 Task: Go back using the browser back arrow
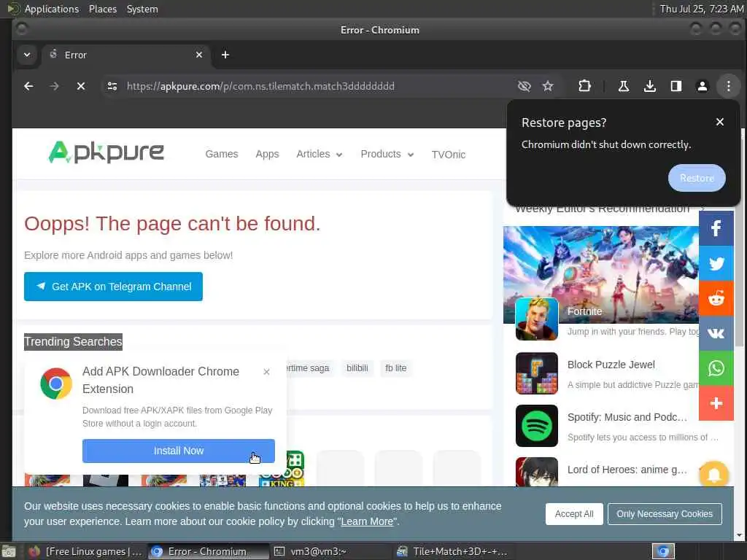point(28,86)
